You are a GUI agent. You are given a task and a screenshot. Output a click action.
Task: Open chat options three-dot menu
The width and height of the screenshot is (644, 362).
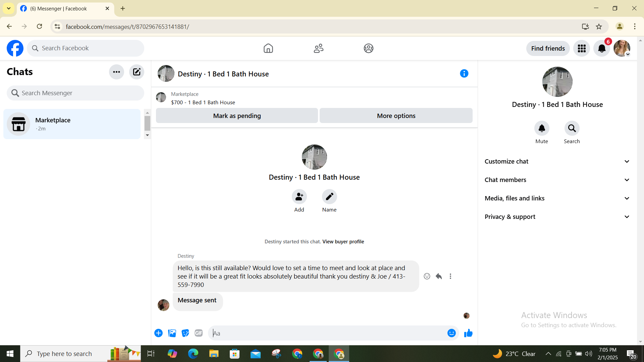(116, 72)
